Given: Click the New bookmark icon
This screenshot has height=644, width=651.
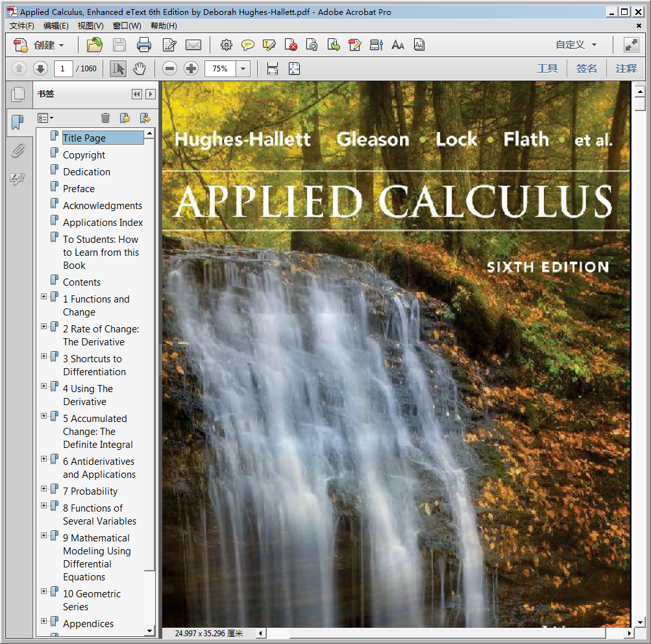Looking at the screenshot, I should [x=125, y=118].
